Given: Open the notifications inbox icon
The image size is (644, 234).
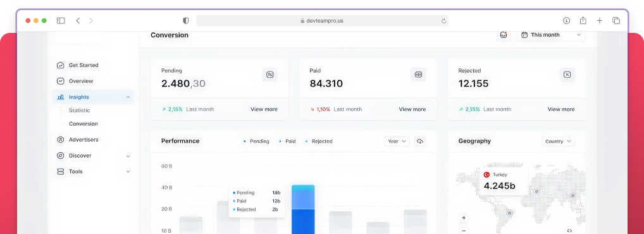Looking at the screenshot, I should [x=503, y=35].
